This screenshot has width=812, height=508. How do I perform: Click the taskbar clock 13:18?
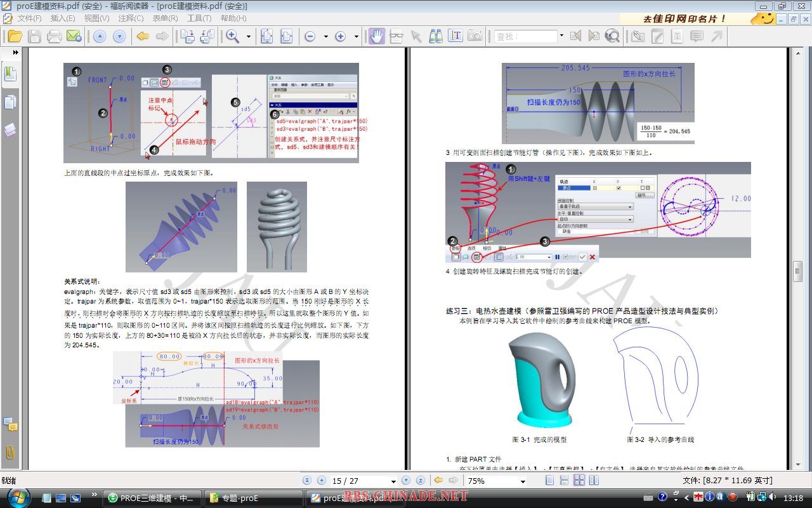click(793, 498)
